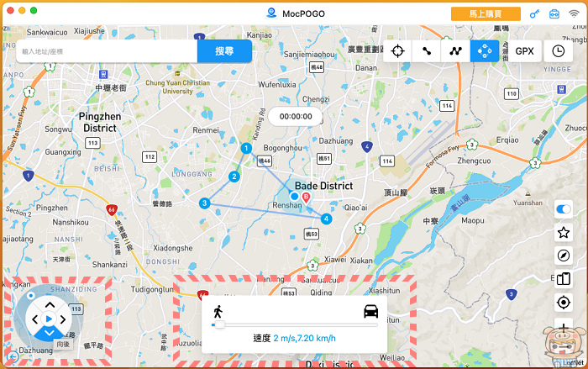588x369 pixels.
Task: Open favorites star icon
Action: 564,233
